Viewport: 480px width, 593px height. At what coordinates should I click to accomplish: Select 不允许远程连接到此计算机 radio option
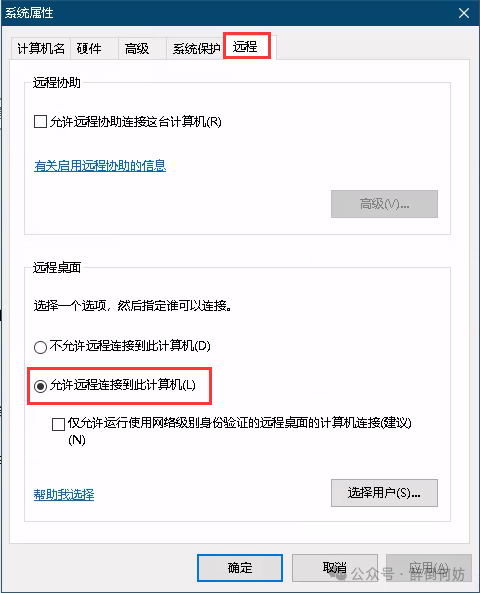[40, 347]
